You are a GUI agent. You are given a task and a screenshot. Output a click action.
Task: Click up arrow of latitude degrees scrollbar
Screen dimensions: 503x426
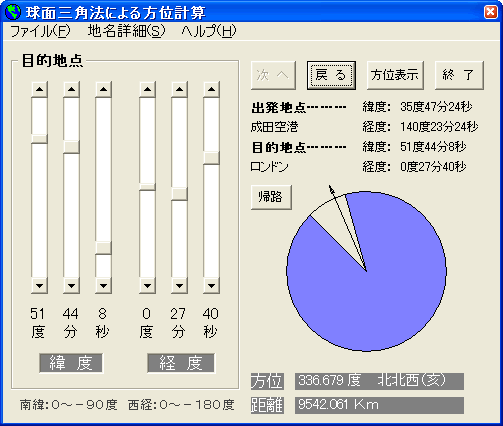tap(39, 89)
